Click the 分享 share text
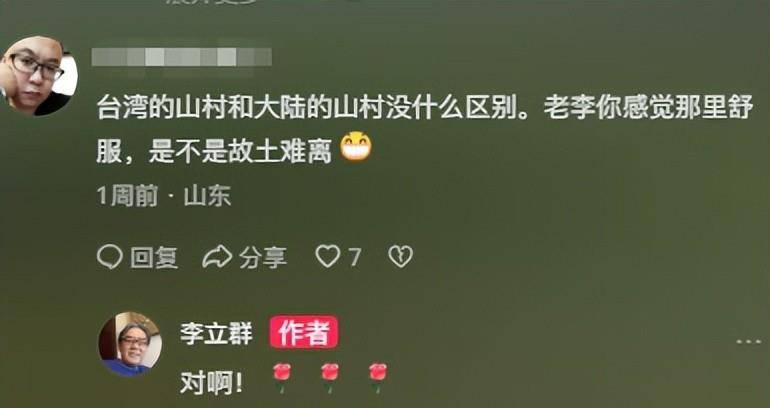 pos(263,258)
